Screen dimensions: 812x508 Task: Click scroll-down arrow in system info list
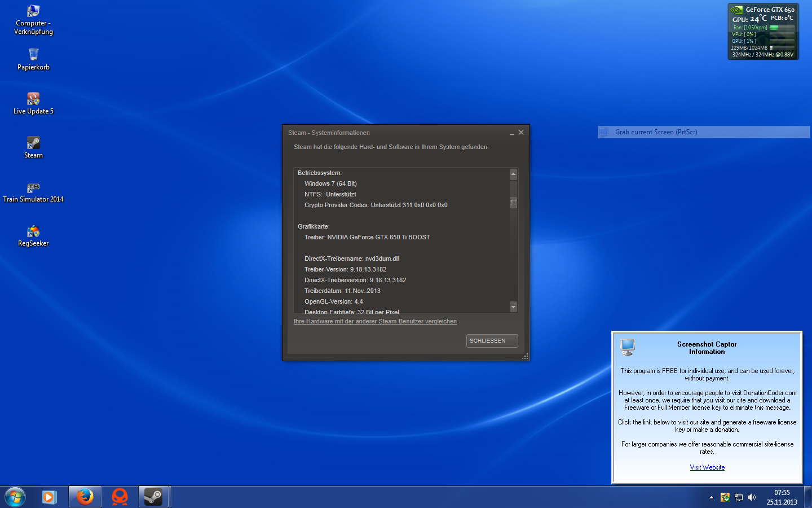[513, 307]
